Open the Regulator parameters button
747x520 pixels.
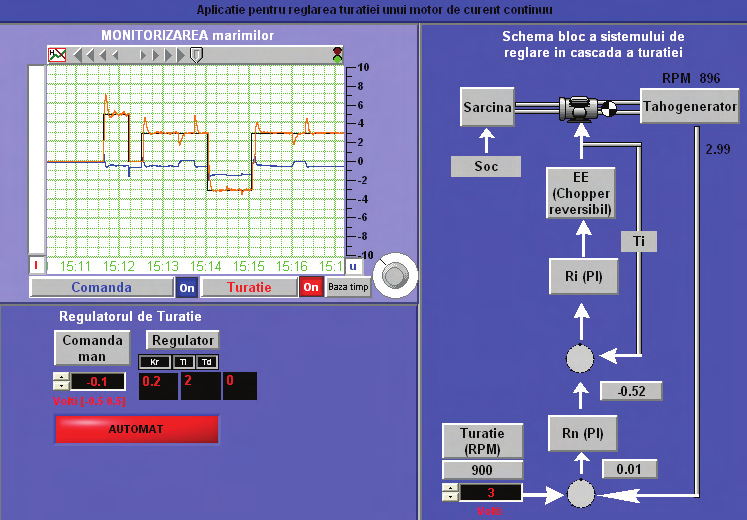point(182,340)
